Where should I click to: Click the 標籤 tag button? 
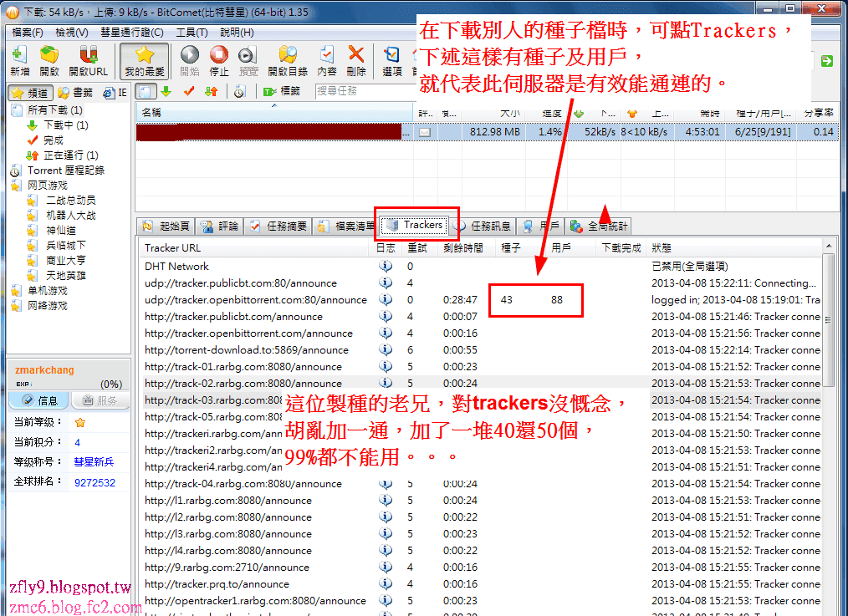(x=282, y=91)
